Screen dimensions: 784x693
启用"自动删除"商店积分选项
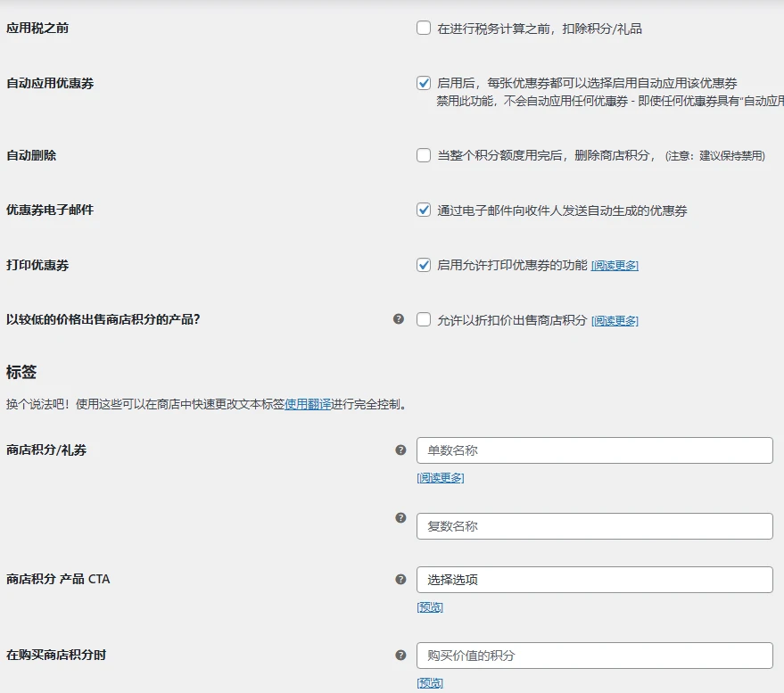click(424, 155)
